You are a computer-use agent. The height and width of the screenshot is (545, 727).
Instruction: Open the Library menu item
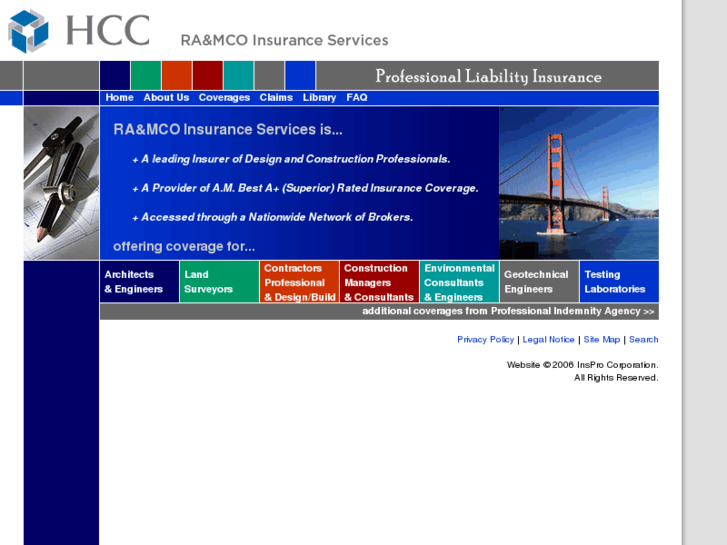coord(319,97)
